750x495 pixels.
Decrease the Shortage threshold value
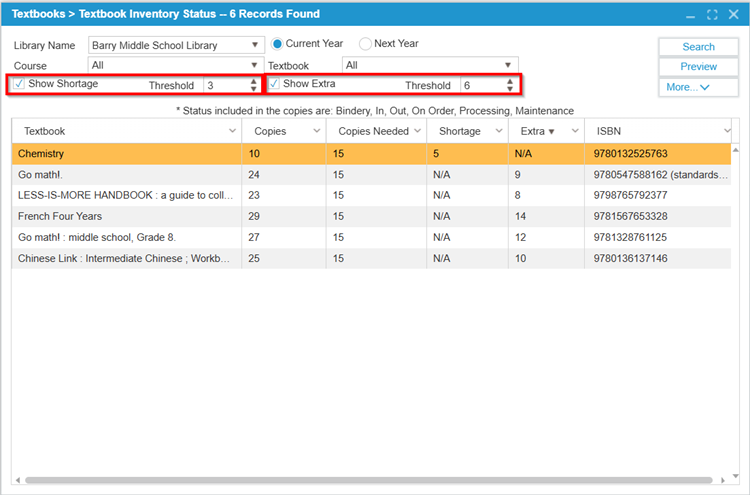[x=254, y=88]
